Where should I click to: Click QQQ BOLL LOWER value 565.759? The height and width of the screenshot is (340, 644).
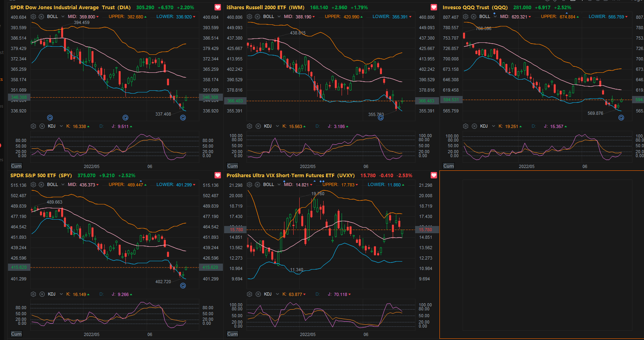click(x=616, y=17)
